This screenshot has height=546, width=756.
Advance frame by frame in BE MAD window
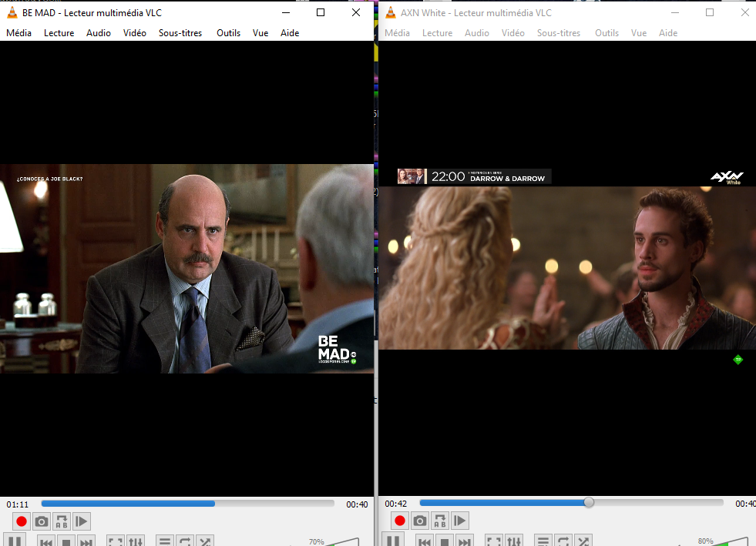tap(82, 521)
